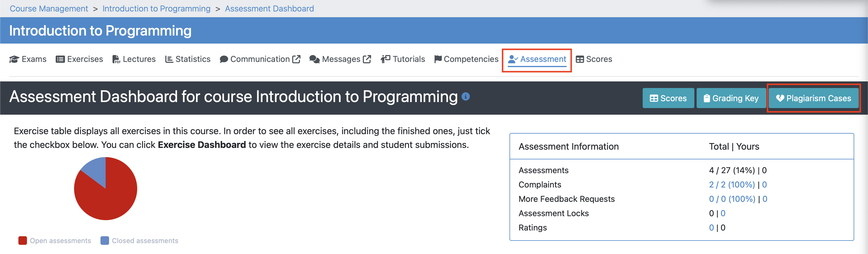
Task: Click the Tutorials teacher icon
Action: pyautogui.click(x=385, y=59)
